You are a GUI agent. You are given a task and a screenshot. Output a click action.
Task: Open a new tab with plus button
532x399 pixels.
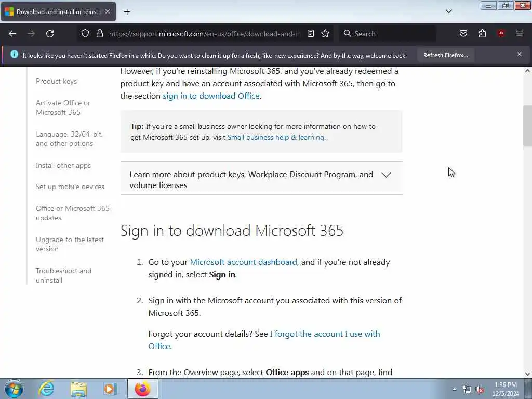point(127,12)
